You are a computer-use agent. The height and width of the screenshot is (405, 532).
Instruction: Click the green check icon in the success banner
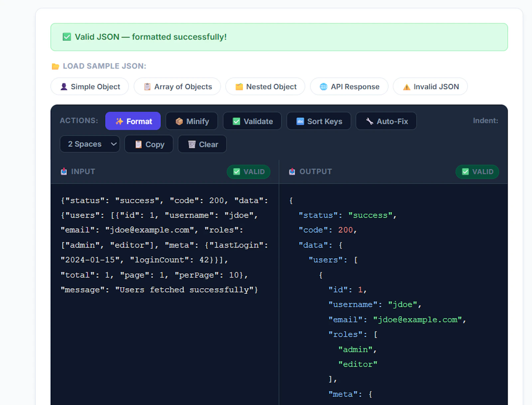67,37
